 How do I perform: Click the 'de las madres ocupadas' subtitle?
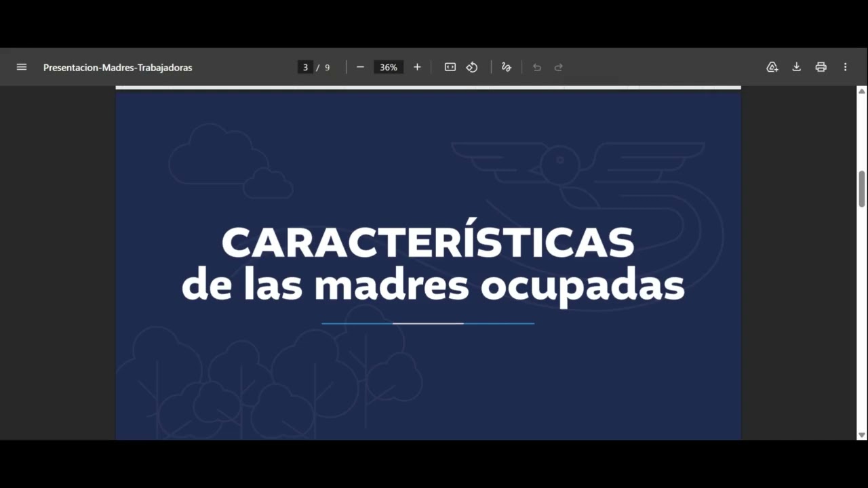pos(433,286)
